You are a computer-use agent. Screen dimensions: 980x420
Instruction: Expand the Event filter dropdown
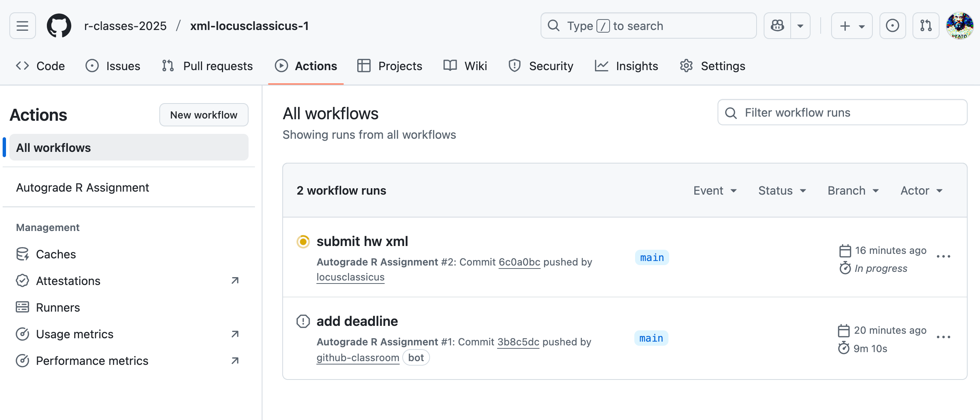click(x=715, y=190)
